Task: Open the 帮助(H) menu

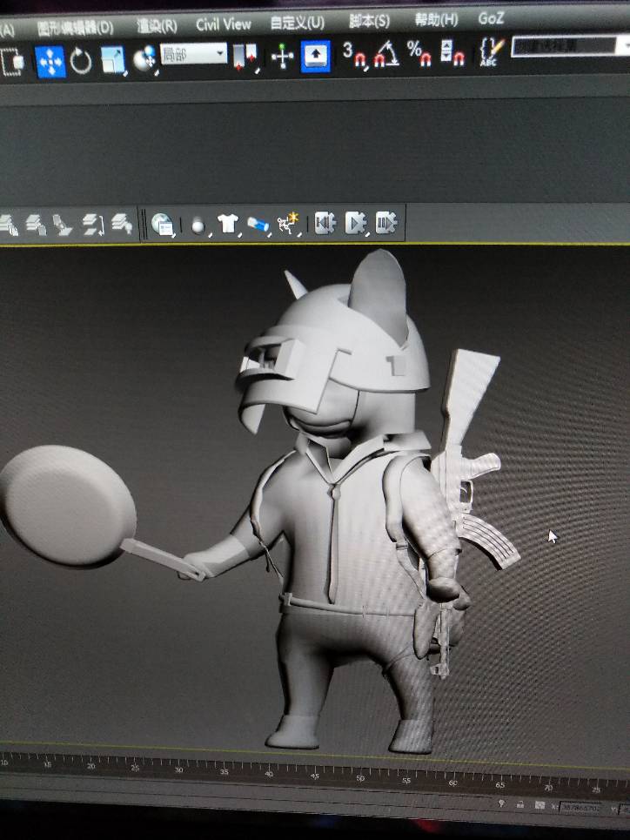Action: click(436, 20)
